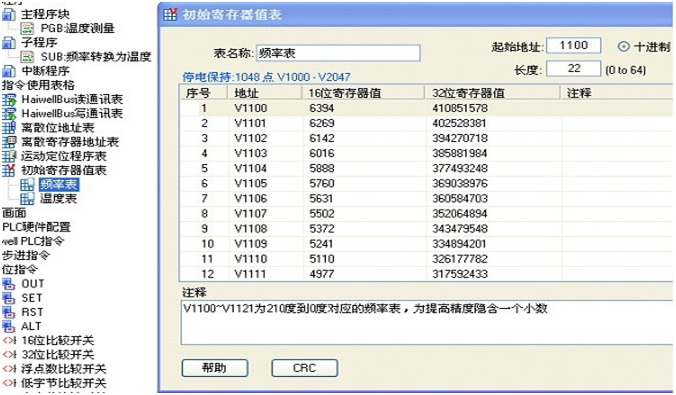Click the SET instruction icon
This screenshot has width=676, height=395.
[9, 298]
